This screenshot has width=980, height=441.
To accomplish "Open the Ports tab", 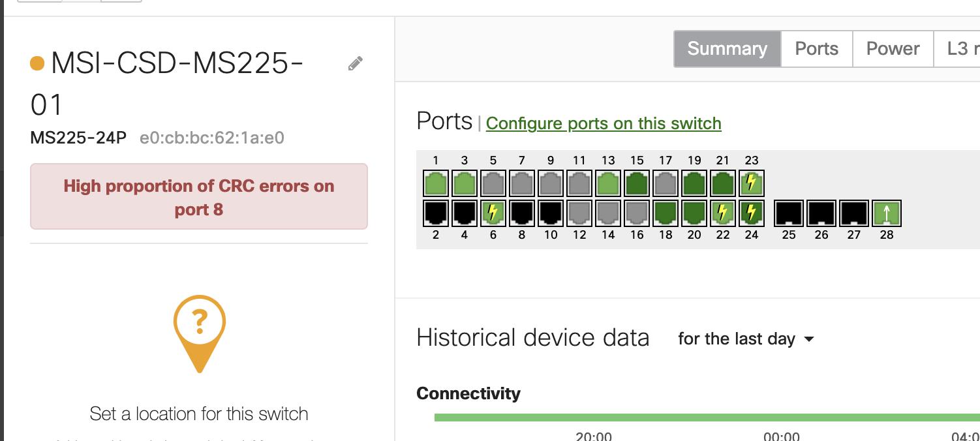I will coord(816,49).
